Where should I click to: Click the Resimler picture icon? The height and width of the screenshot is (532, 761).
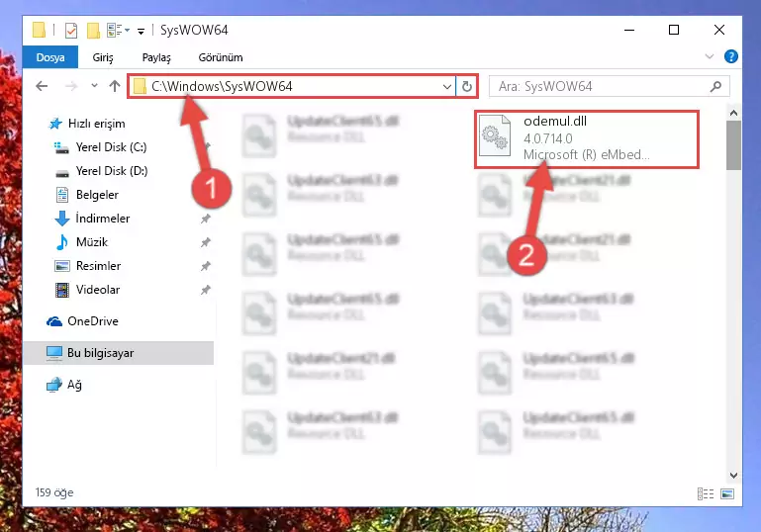[62, 266]
